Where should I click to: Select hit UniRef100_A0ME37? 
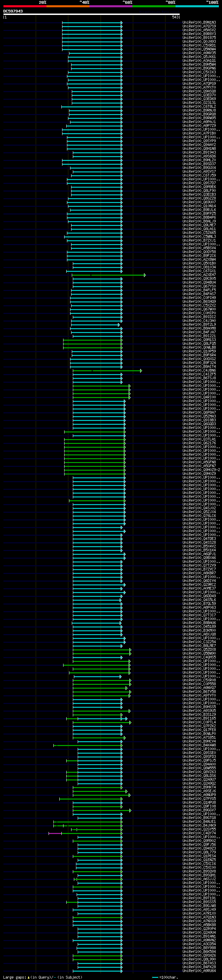click(x=199, y=588)
